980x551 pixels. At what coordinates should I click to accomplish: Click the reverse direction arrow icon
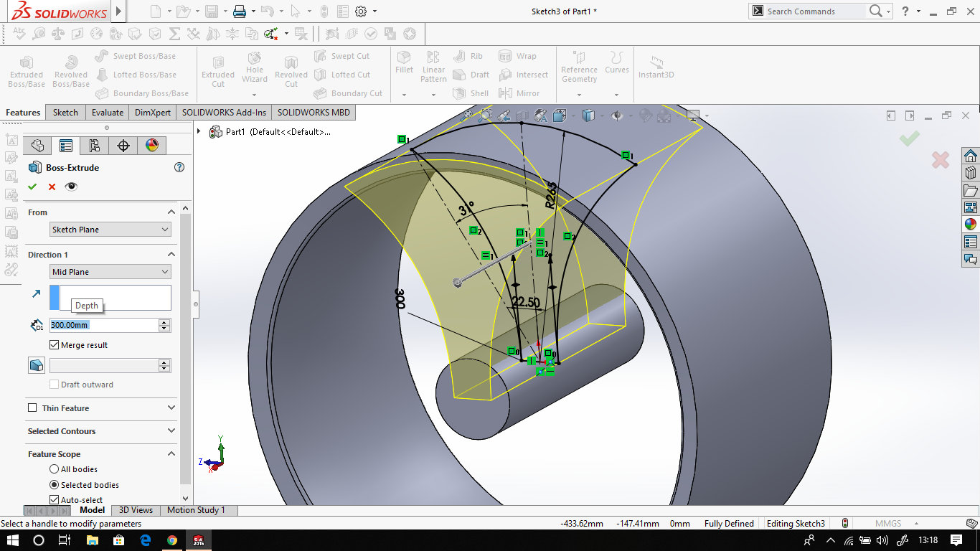37,294
